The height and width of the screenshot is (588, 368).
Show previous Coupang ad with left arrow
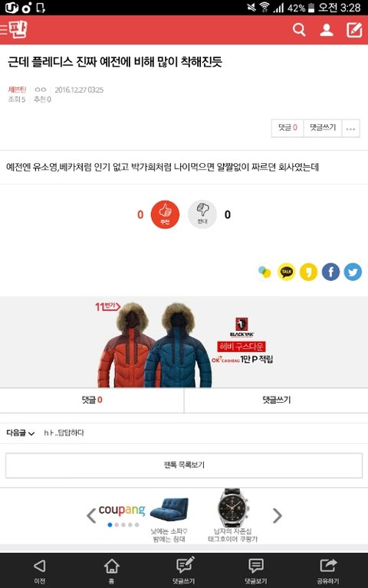click(91, 516)
